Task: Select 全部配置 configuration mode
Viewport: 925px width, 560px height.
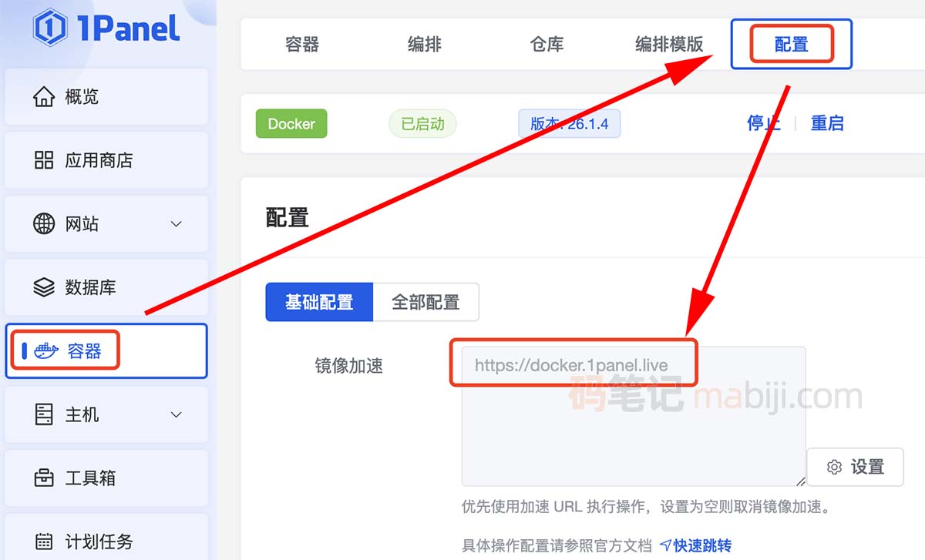Action: 425,302
